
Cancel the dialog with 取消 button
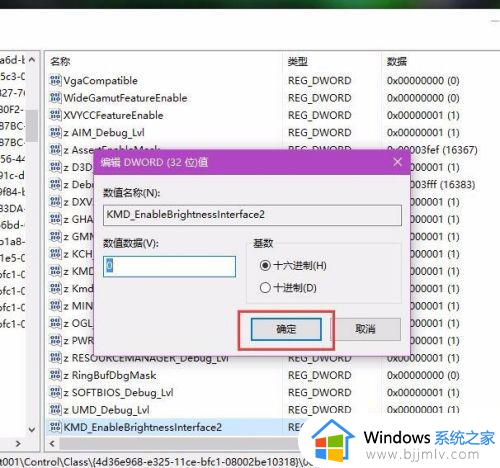click(365, 329)
